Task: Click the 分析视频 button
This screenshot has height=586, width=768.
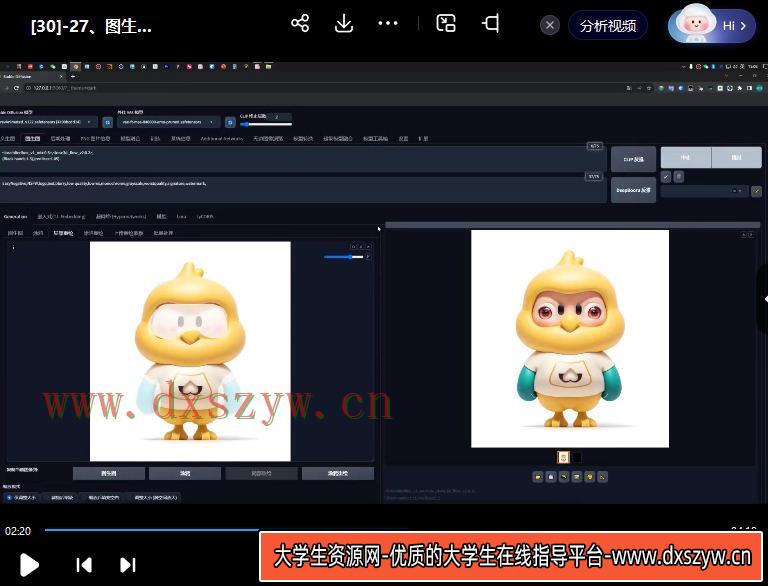Action: (608, 25)
